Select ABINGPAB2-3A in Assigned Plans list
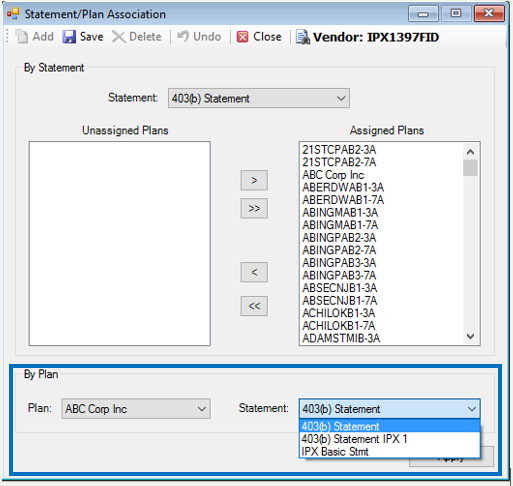Screen dimensions: 513x486 (x=339, y=237)
